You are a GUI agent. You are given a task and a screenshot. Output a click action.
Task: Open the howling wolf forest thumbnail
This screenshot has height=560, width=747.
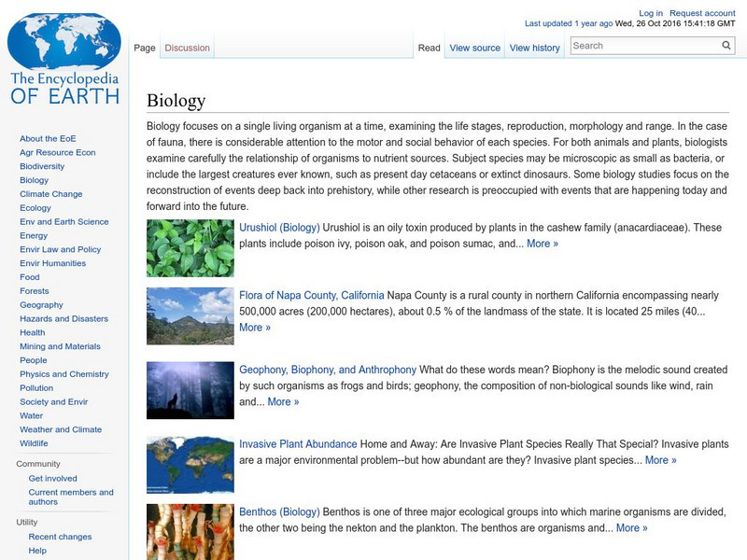pyautogui.click(x=190, y=390)
